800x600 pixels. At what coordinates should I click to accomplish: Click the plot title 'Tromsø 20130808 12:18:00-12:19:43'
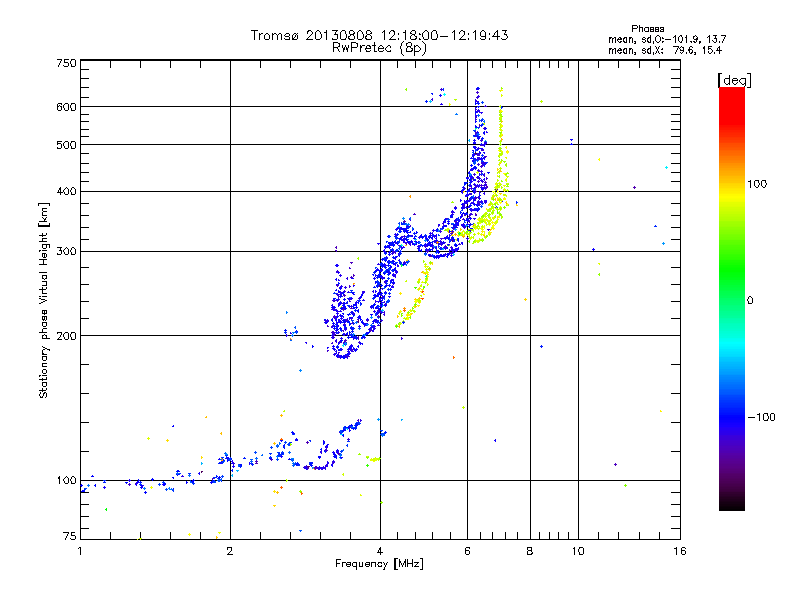(379, 35)
